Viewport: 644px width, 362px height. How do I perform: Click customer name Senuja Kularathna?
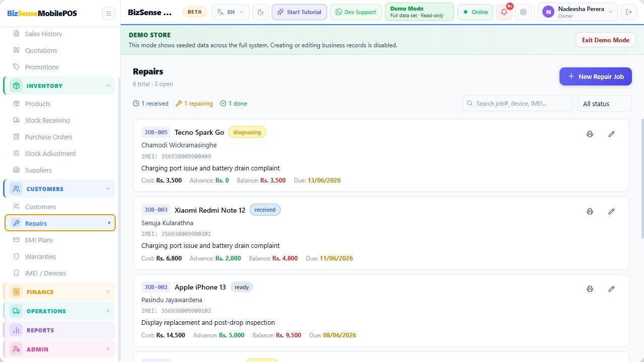(x=167, y=223)
